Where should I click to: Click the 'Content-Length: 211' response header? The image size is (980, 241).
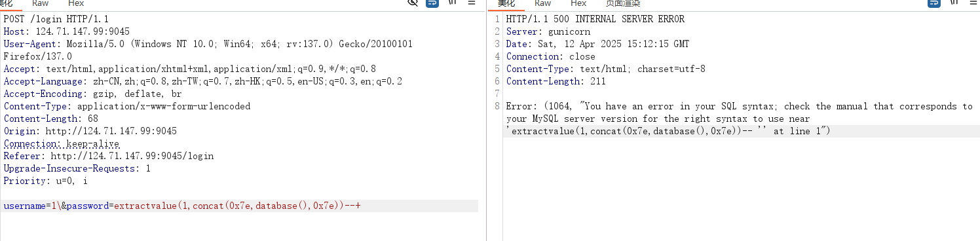556,81
